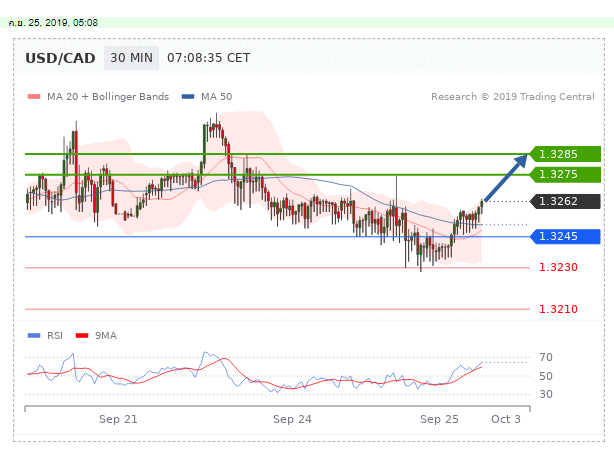Click the RSI 30 axis value
Viewport: 614px width, 453px height.
point(546,394)
